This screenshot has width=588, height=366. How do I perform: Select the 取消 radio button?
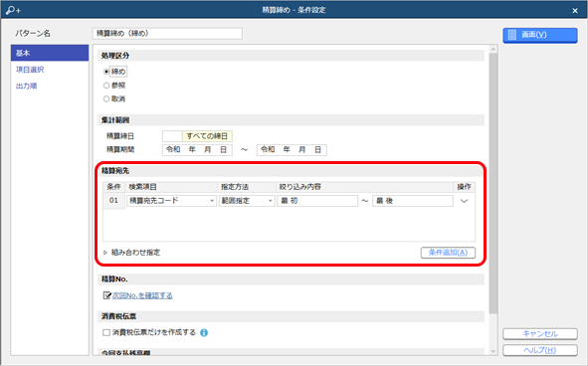106,99
